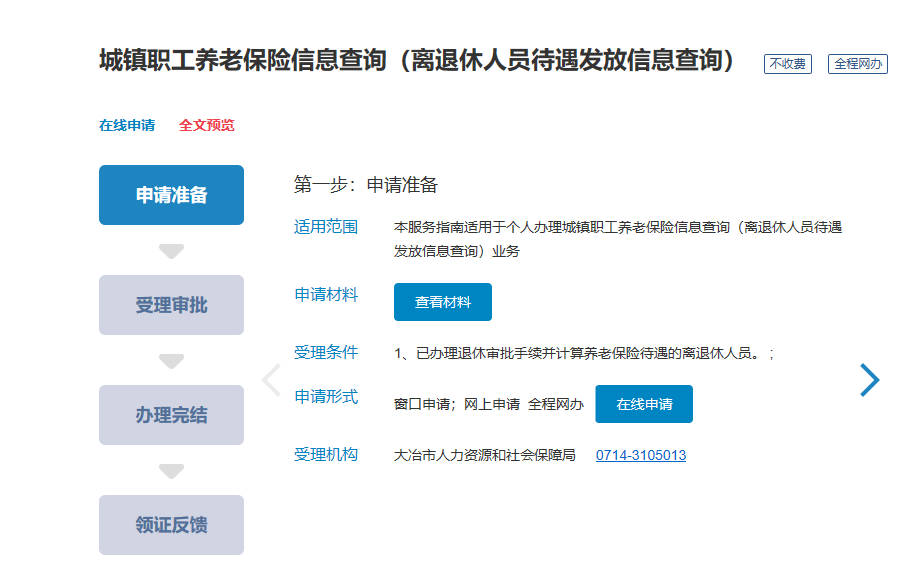908x585 pixels.
Task: Click the right arrow next-step chevron
Action: [x=870, y=380]
